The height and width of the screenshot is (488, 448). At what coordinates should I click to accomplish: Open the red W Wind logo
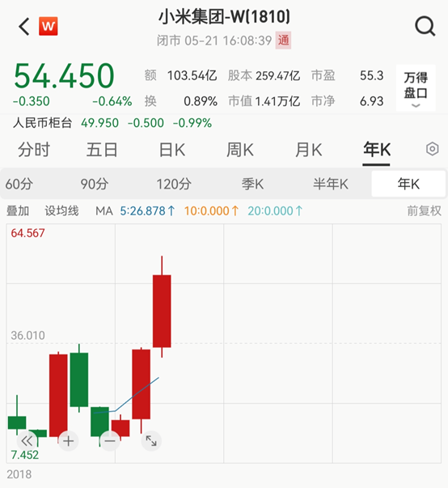[x=49, y=26]
